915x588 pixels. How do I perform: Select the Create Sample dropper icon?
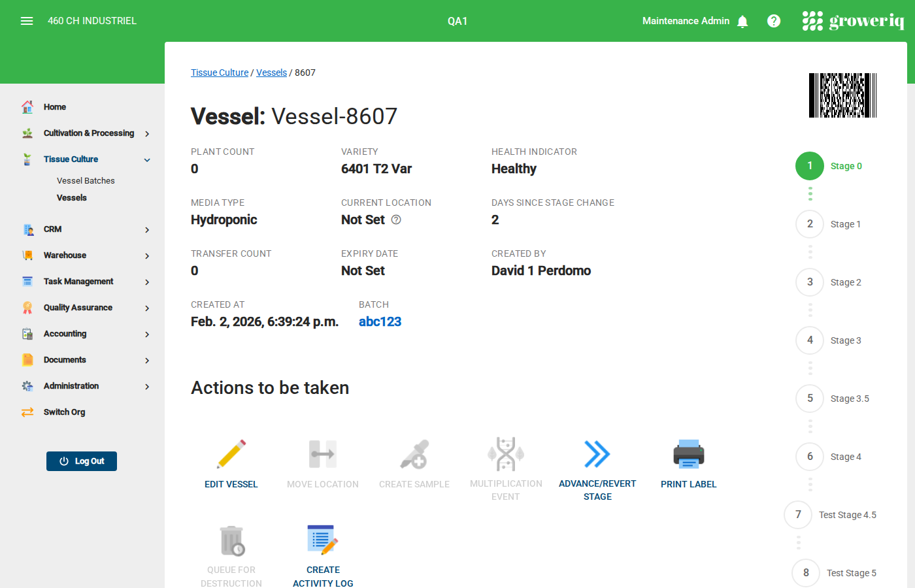414,453
